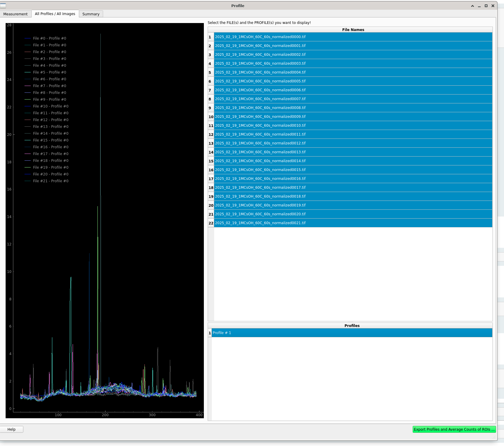
Task: Maximize the Profile window
Action: 486,6
